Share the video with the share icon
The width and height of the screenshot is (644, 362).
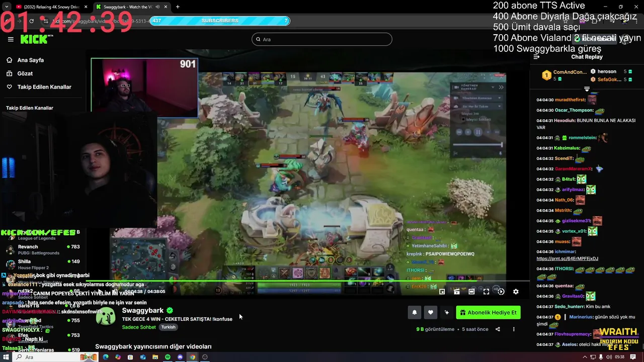[x=498, y=329]
